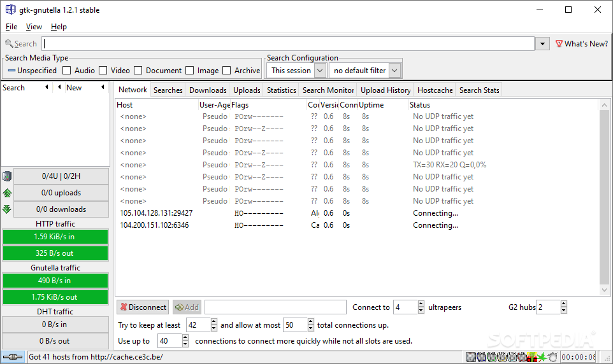Viewport: 613px width, 364px height.
Task: Toggle the Unspecified media type checkbox
Action: (x=11, y=71)
